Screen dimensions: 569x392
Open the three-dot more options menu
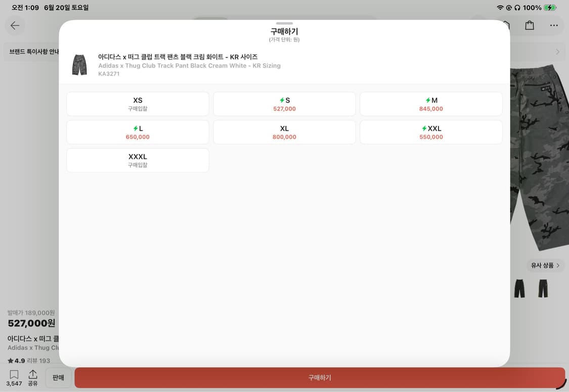pyautogui.click(x=554, y=25)
